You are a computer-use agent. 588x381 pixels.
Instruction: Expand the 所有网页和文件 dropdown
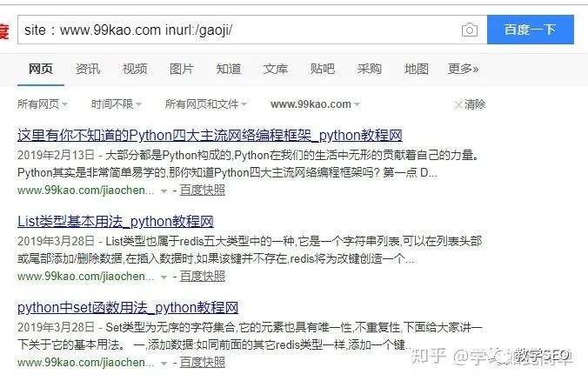click(x=206, y=104)
